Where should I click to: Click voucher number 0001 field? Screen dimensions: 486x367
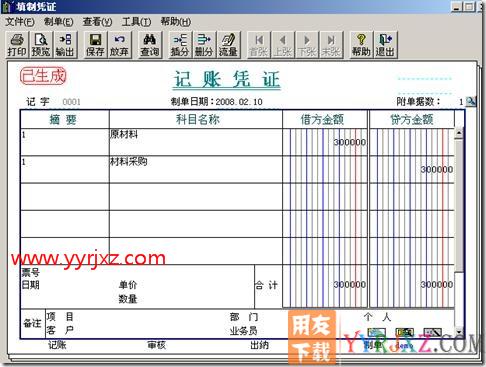[71, 102]
